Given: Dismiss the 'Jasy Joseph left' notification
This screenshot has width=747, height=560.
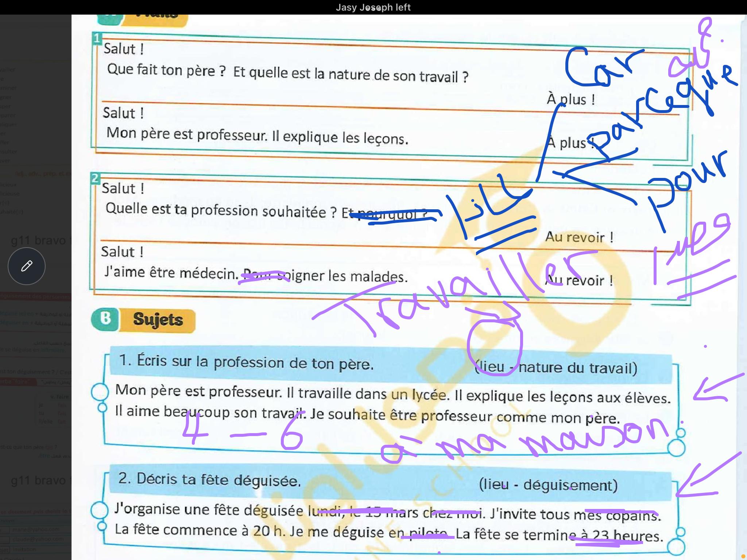Looking at the screenshot, I should click(x=373, y=7).
